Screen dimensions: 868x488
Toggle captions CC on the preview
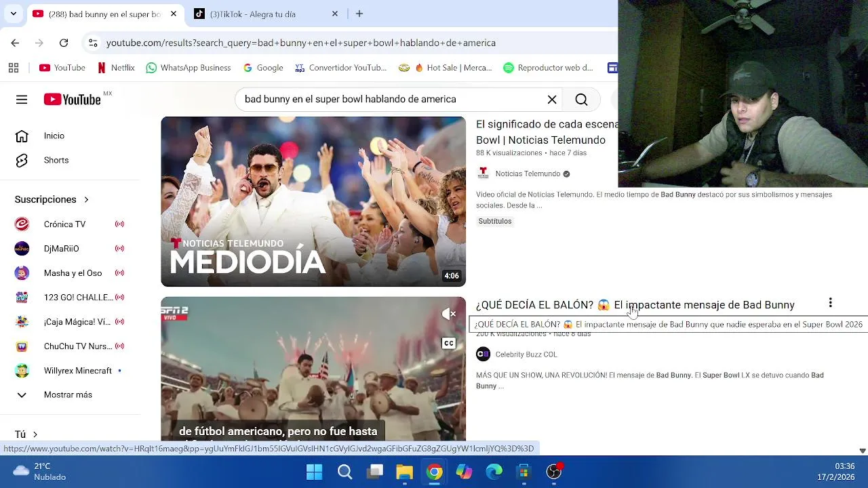click(449, 344)
